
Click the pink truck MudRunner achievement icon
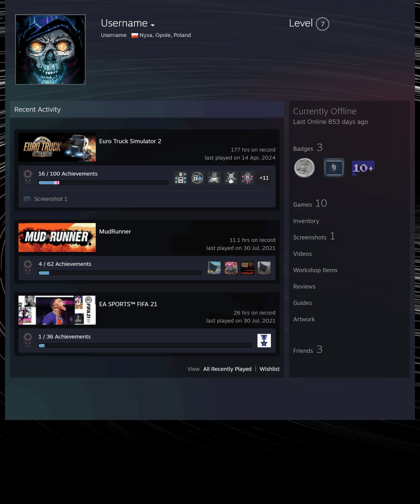tap(231, 268)
